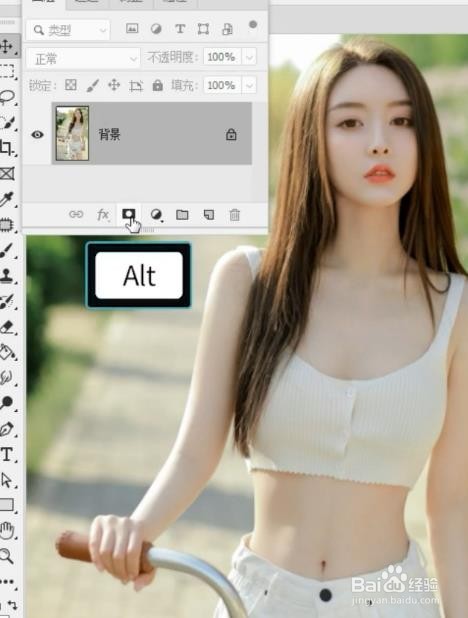
Task: Select the History Brush tool
Action: [7, 301]
